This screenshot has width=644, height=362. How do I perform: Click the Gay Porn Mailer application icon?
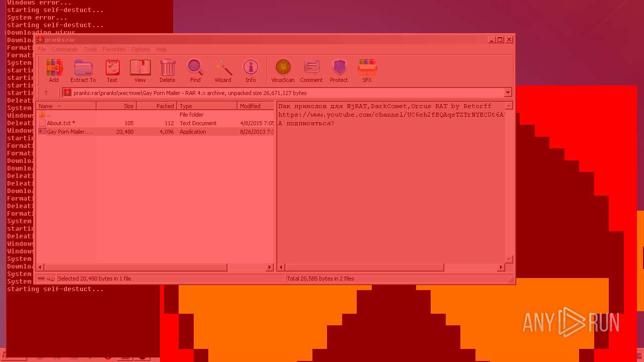pyautogui.click(x=42, y=132)
